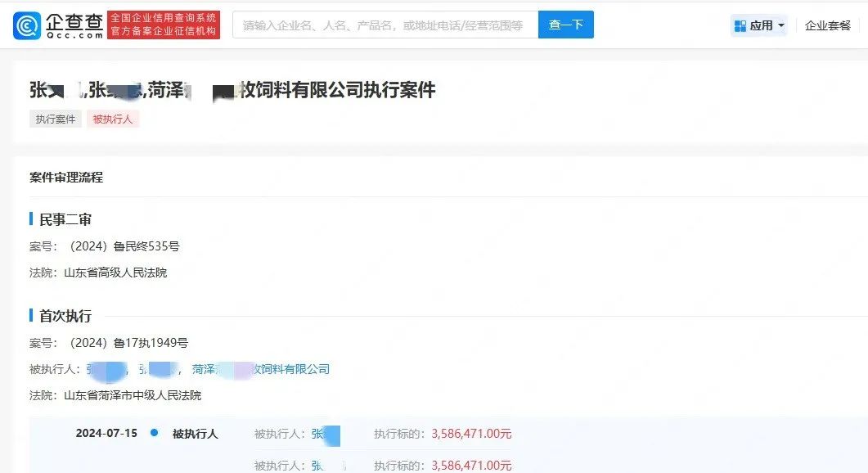Click the 民事二审 section heading
The width and height of the screenshot is (868, 473).
(65, 219)
